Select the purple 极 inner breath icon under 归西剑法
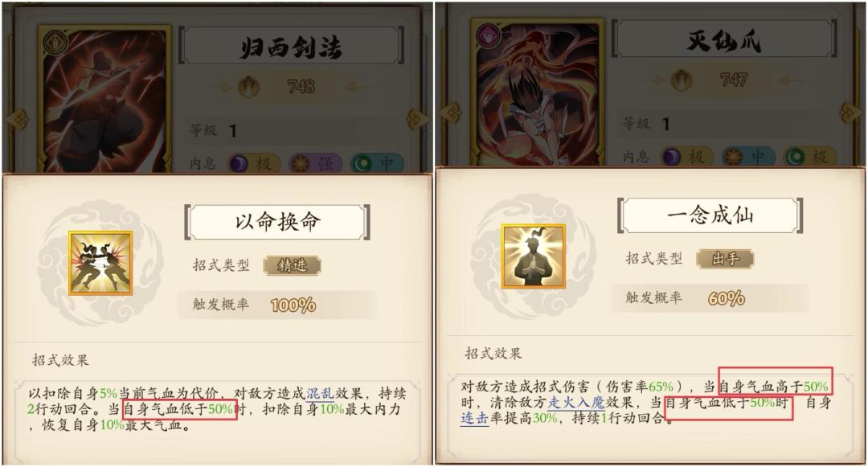This screenshot has height=467, width=868. coord(238,164)
